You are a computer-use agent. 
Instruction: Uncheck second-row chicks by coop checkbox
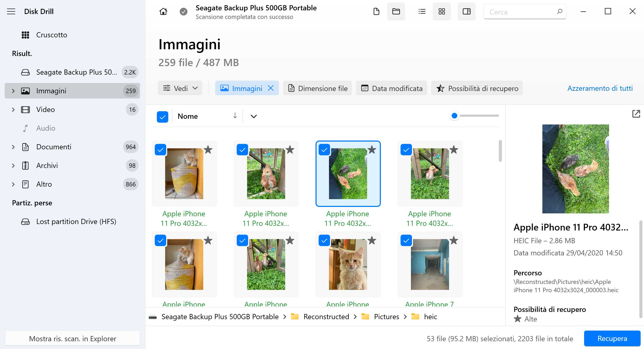pos(242,240)
